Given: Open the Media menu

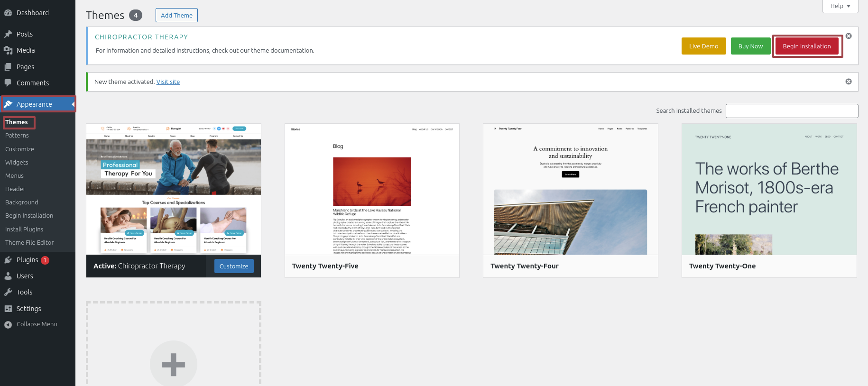Looking at the screenshot, I should [x=37, y=50].
